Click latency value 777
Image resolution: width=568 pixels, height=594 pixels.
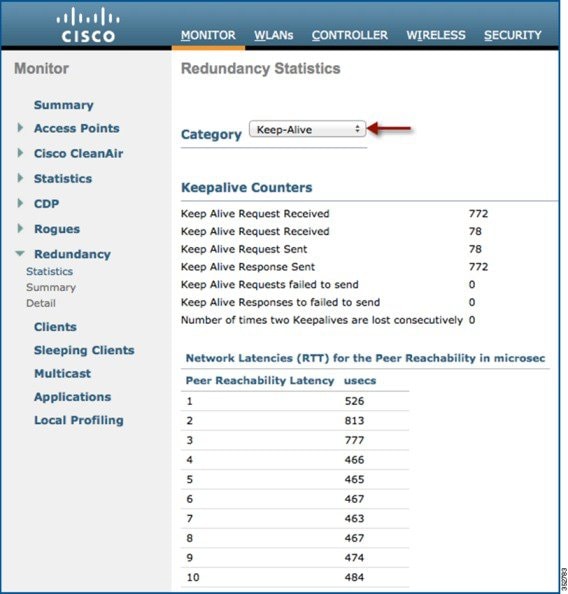pos(354,440)
